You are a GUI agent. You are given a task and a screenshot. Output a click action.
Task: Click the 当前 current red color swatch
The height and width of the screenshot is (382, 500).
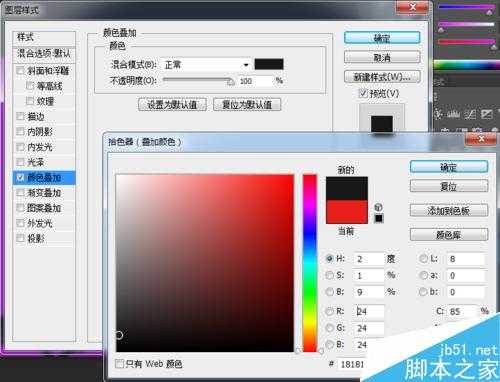347,212
